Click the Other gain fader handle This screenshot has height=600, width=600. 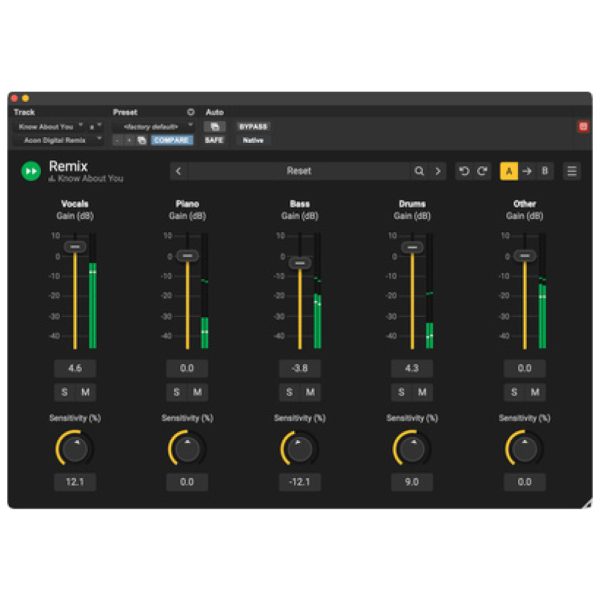[525, 256]
